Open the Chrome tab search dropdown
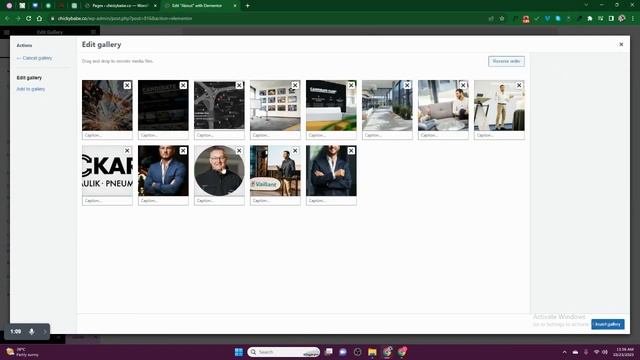 click(x=586, y=5)
